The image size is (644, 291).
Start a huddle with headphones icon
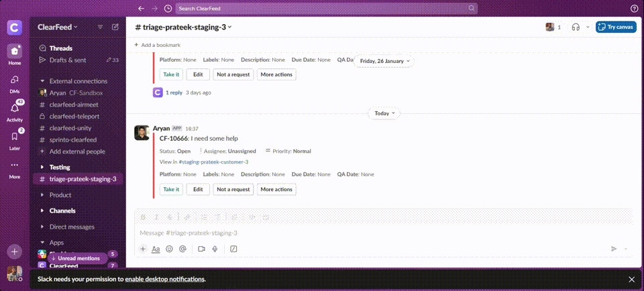575,27
